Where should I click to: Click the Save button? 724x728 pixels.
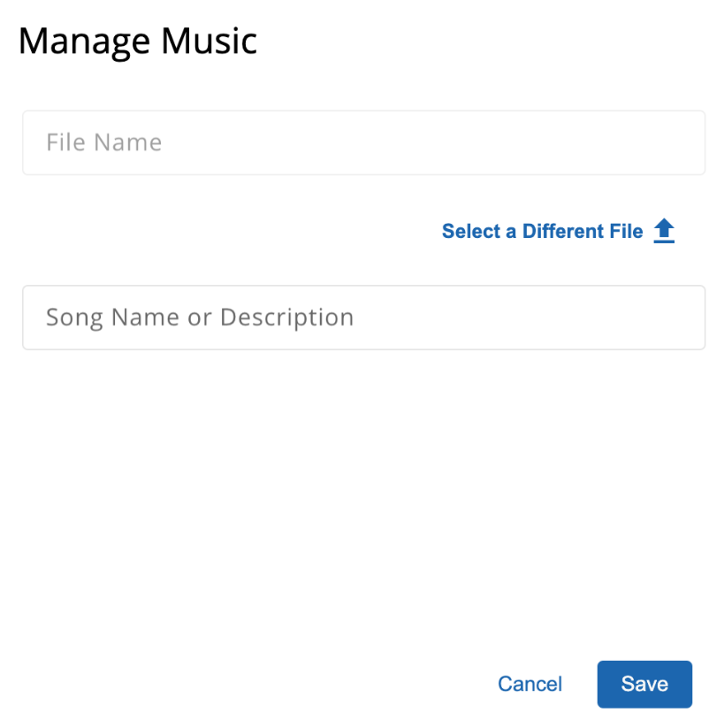pos(644,684)
